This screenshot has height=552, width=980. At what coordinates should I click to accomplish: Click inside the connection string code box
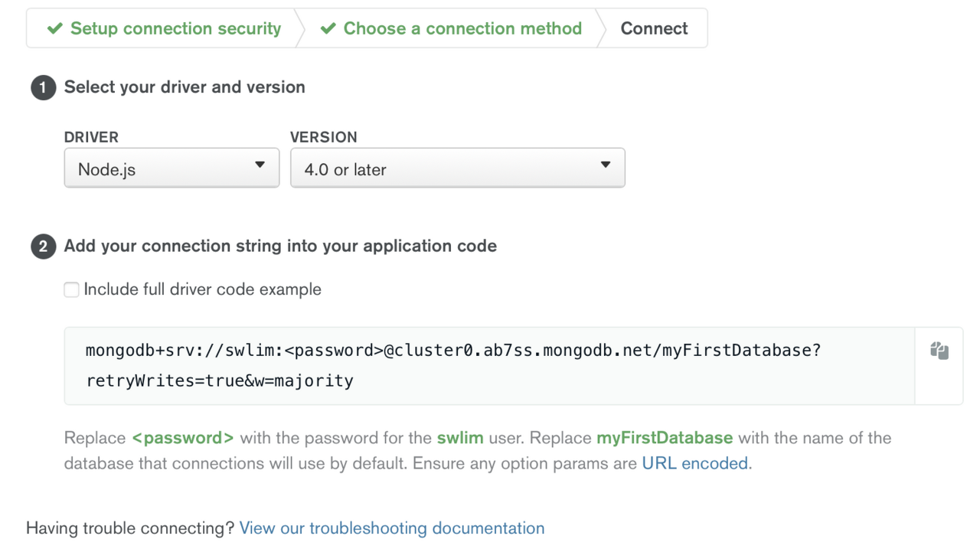[490, 366]
